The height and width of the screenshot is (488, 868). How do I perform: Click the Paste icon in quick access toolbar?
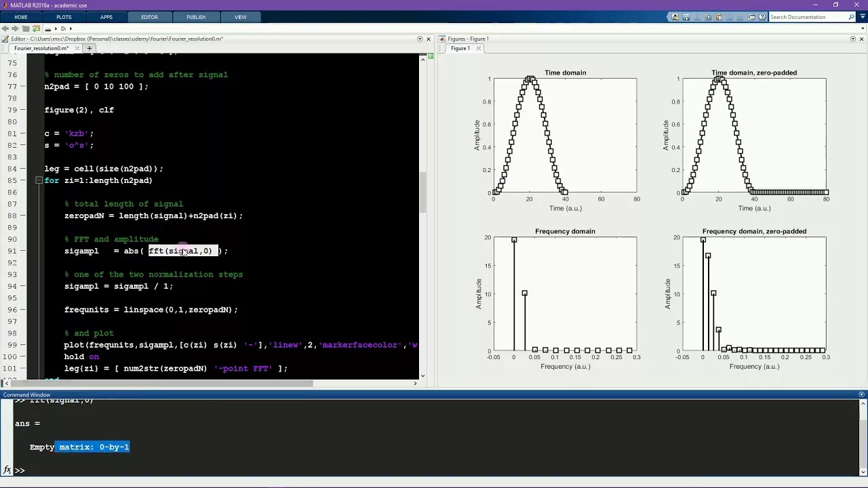(719, 17)
